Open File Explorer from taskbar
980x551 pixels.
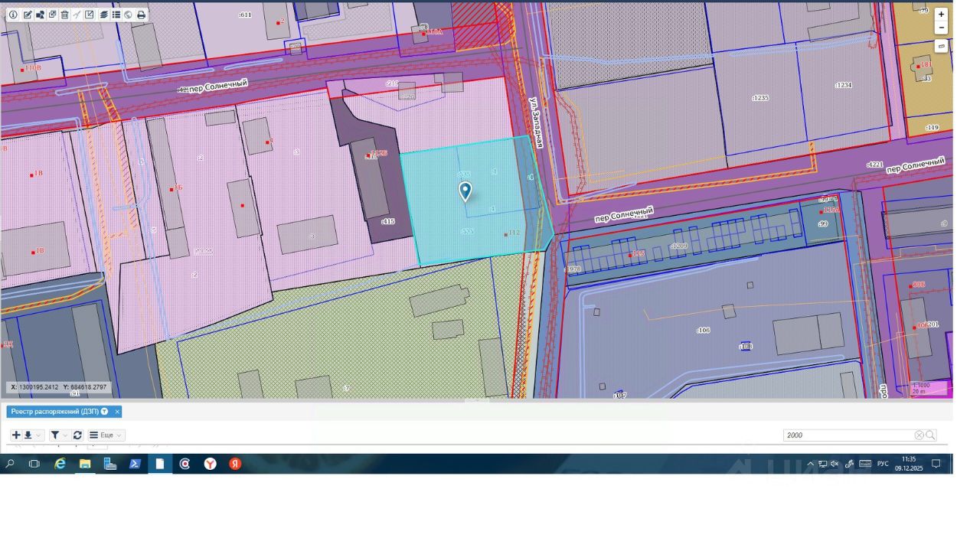pyautogui.click(x=85, y=464)
